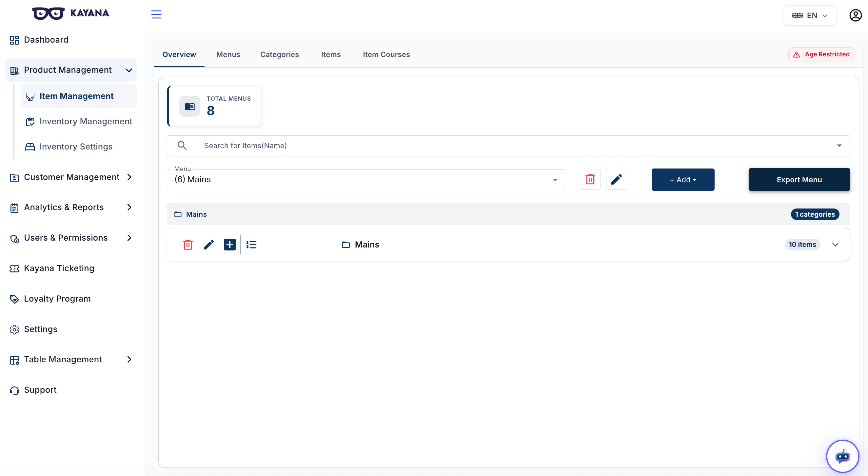Click the Mains folder icon in header
The width and height of the screenshot is (868, 476).
point(178,214)
